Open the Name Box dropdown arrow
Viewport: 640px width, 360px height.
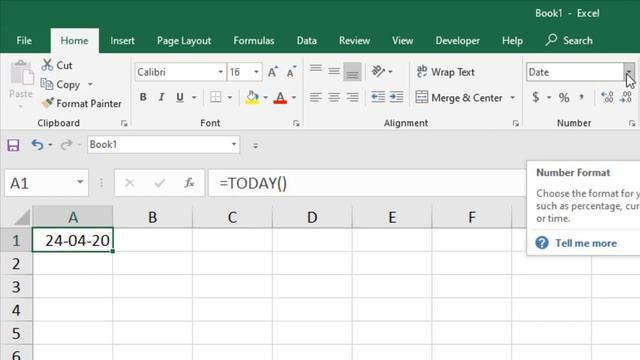(x=80, y=182)
